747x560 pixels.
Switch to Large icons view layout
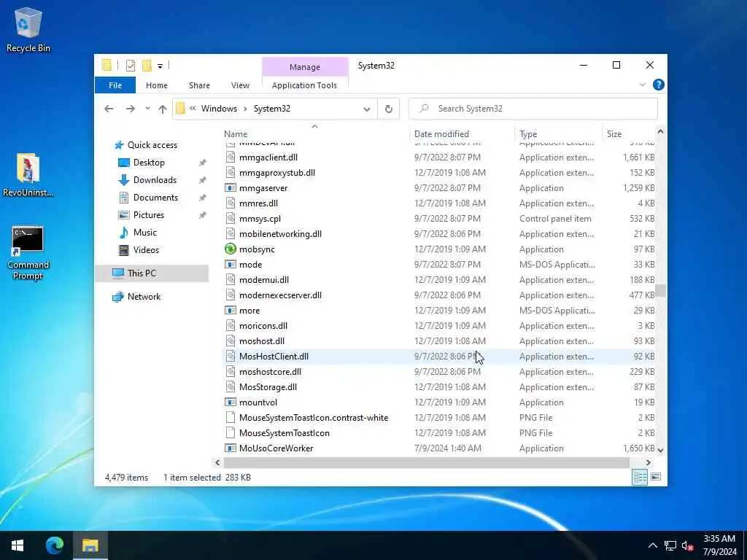(x=656, y=477)
